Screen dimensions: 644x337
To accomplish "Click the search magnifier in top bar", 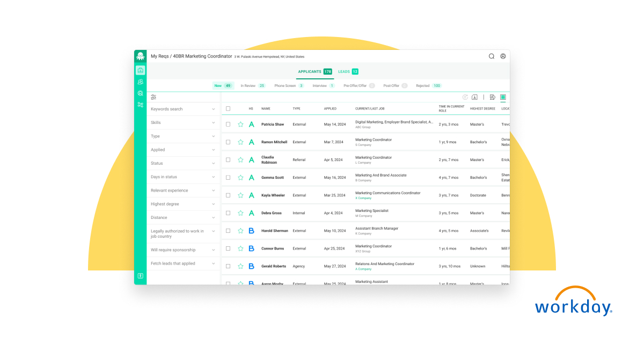I will 491,56.
